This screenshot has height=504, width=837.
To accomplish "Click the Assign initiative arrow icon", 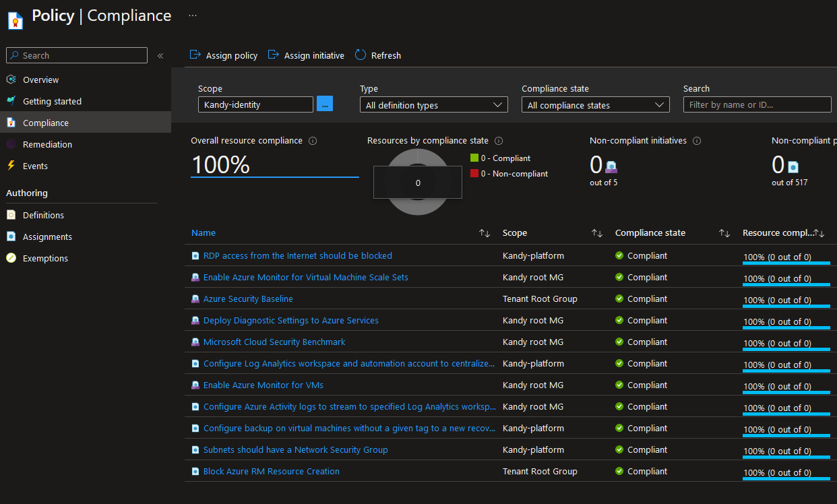I will (x=274, y=55).
